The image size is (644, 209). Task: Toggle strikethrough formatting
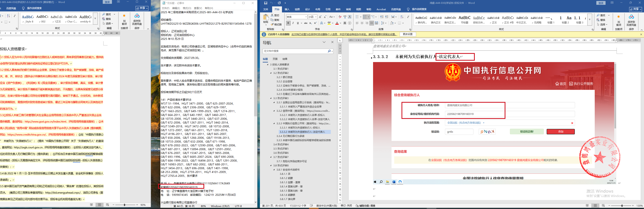point(306,23)
